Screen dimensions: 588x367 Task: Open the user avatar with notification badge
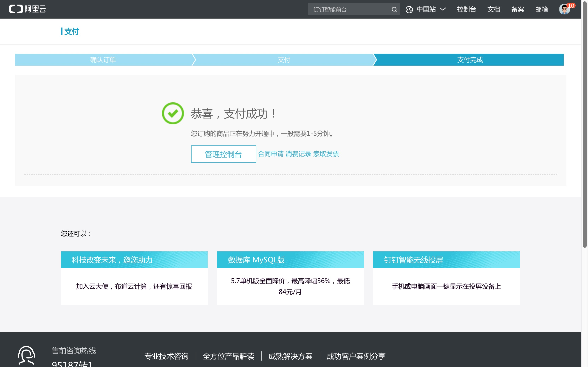pyautogui.click(x=564, y=9)
